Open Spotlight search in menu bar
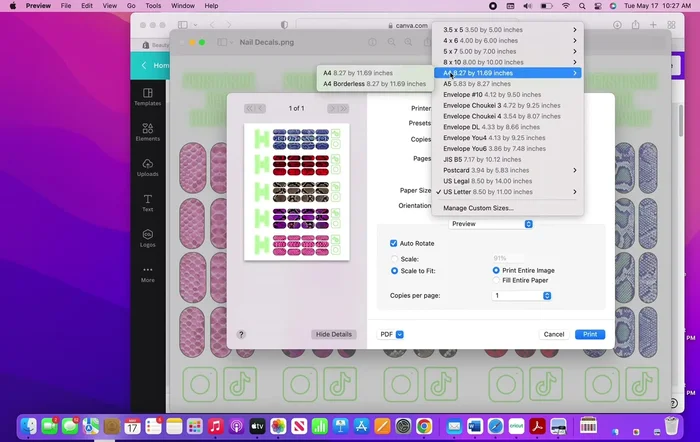 582,6
